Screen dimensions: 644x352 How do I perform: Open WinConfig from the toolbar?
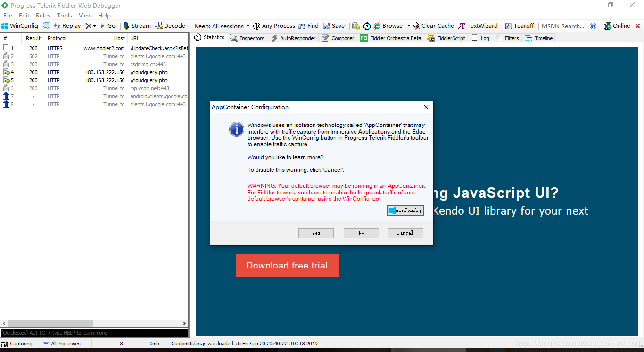point(20,26)
